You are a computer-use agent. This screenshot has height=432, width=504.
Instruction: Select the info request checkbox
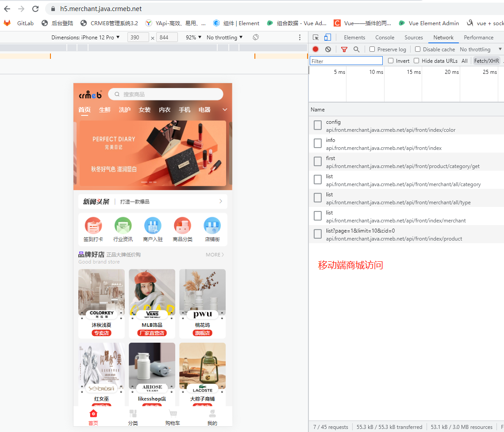(x=318, y=143)
